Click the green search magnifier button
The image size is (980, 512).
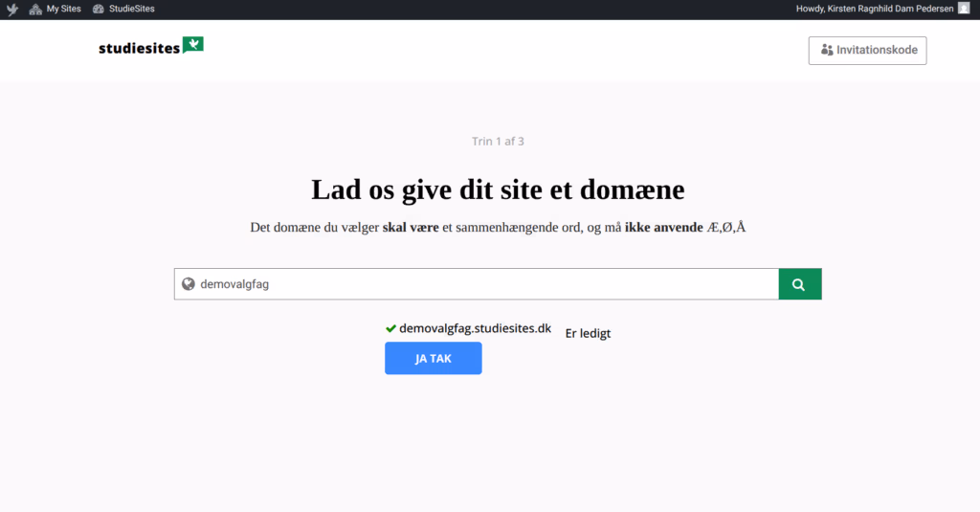pyautogui.click(x=800, y=284)
